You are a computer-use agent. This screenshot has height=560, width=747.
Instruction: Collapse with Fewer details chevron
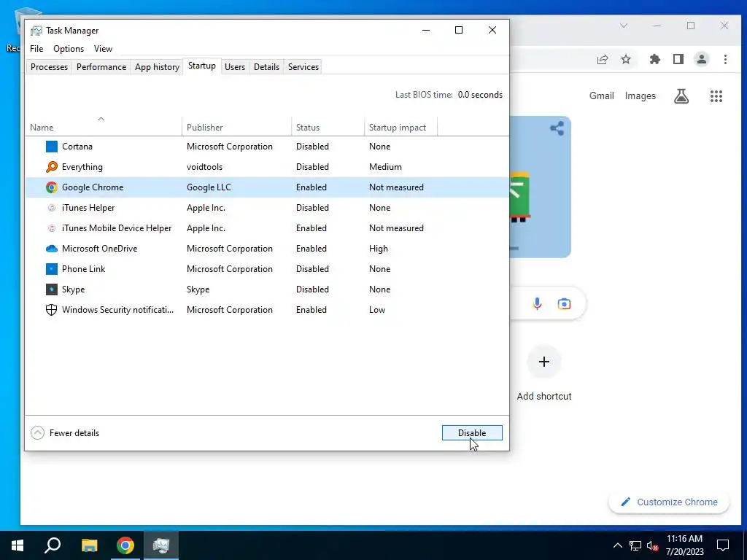[37, 433]
